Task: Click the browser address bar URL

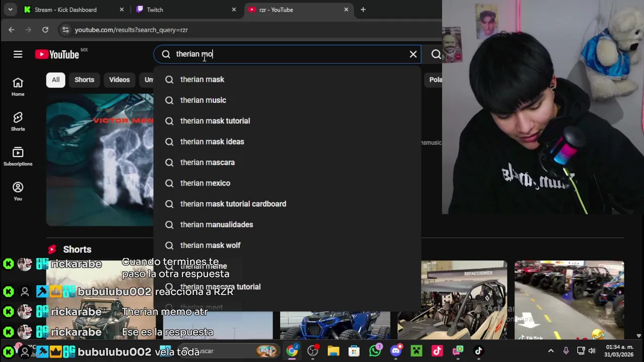Action: (131, 30)
